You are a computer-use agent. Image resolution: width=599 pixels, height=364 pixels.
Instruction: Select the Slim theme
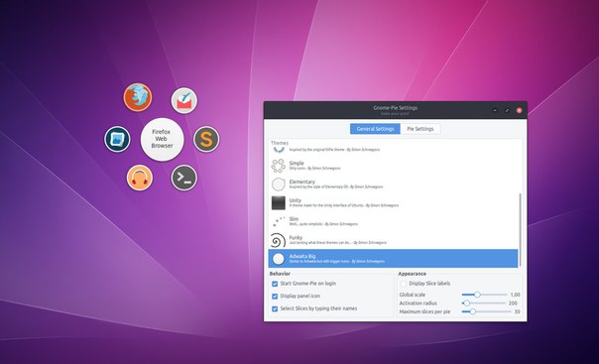[x=394, y=221]
